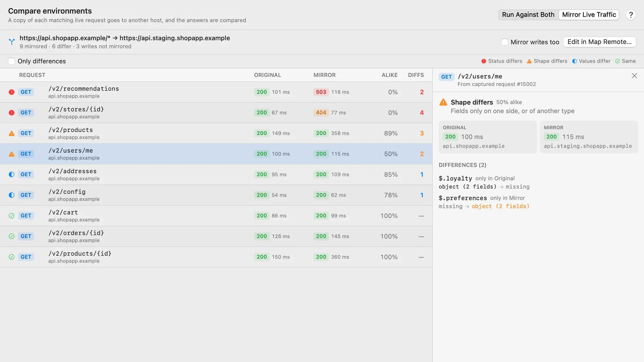The image size is (644, 362).
Task: Click the 85% alike value for /v2/addresses
Action: [391, 174]
